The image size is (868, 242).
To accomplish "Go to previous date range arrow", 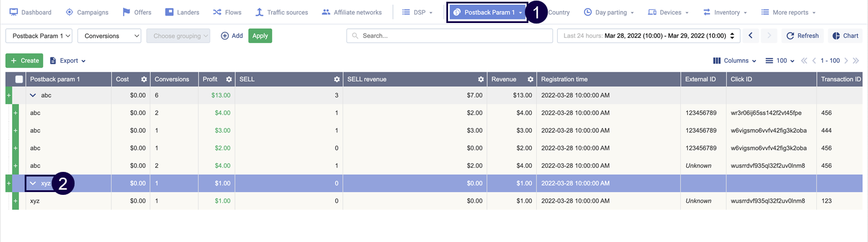I will tap(750, 36).
